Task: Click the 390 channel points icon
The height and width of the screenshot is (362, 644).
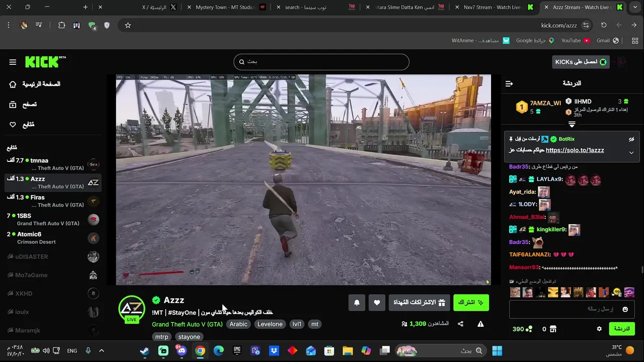Action: [529, 329]
